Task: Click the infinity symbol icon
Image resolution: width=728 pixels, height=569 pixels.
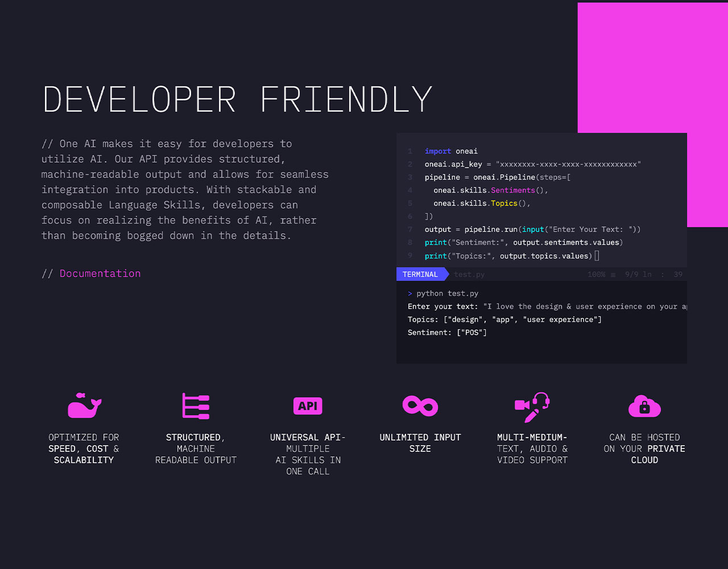Action: click(x=420, y=406)
